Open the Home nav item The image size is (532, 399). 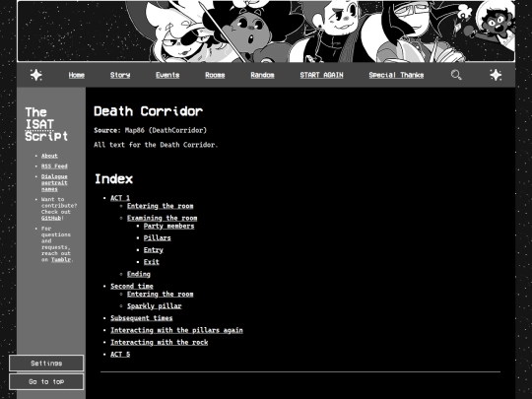pyautogui.click(x=76, y=75)
